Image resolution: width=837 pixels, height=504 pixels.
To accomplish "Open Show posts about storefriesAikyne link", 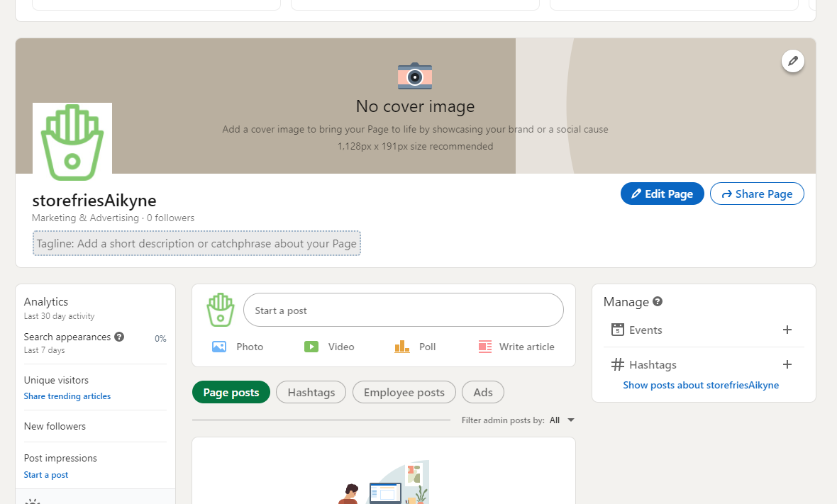I will [x=701, y=385].
